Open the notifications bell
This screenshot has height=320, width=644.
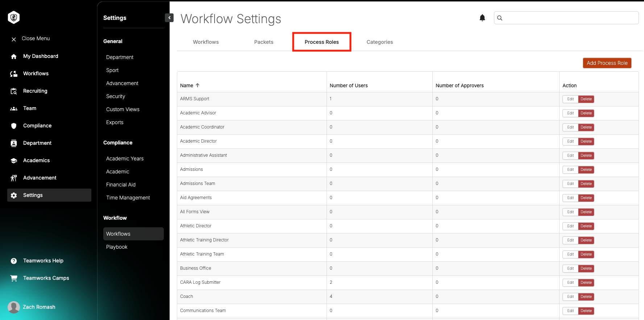point(482,18)
